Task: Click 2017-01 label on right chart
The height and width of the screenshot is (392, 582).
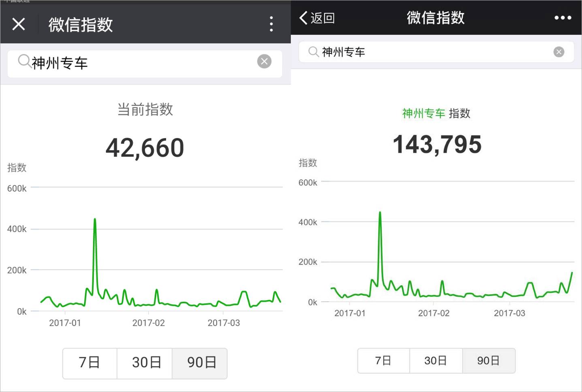Action: pos(350,313)
